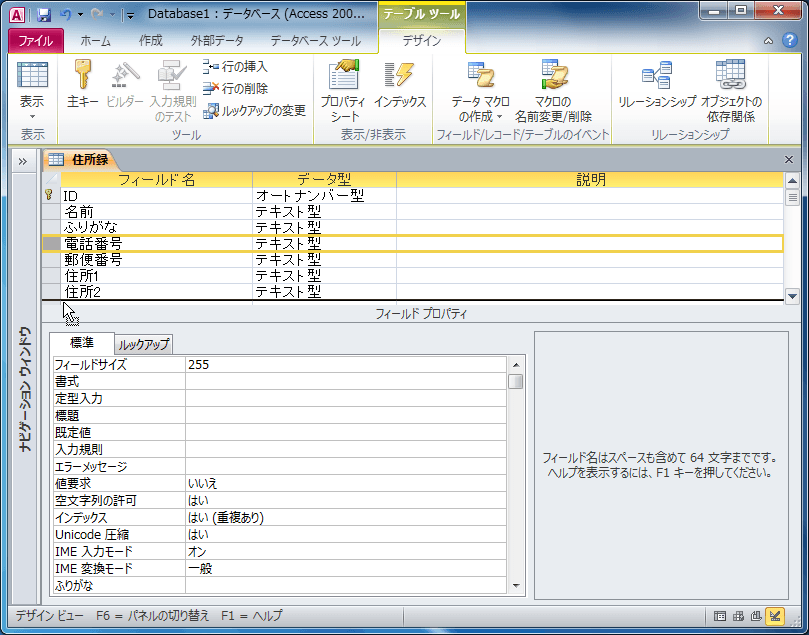Switch to the ルックアップ properties tab
The height and width of the screenshot is (635, 809).
click(143, 344)
